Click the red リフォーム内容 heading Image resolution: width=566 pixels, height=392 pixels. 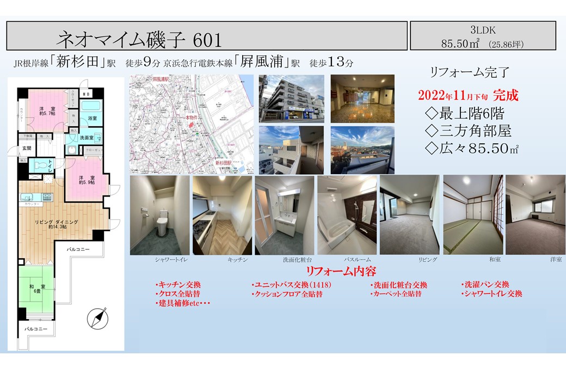tap(341, 272)
